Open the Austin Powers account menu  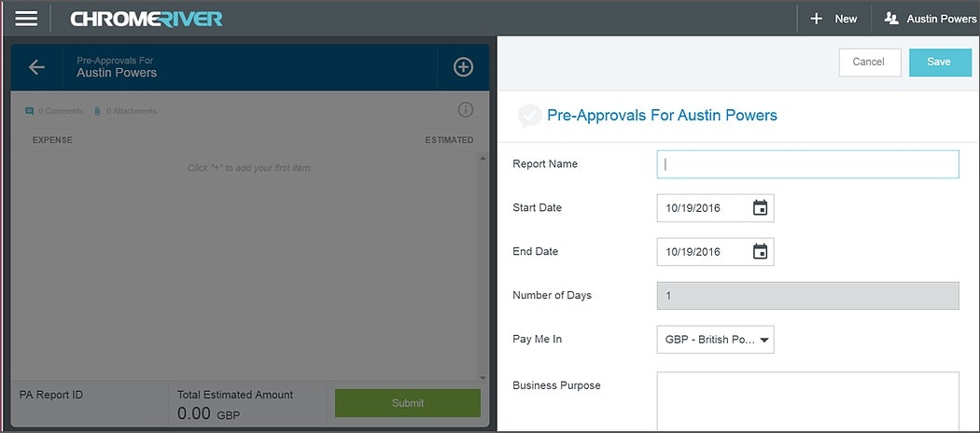point(940,19)
